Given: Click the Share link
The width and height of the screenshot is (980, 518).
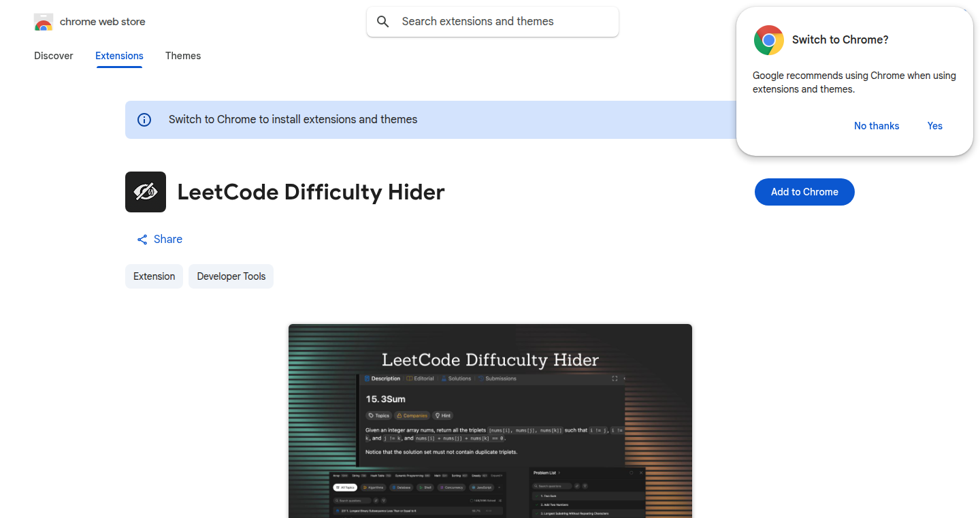Looking at the screenshot, I should [x=160, y=240].
